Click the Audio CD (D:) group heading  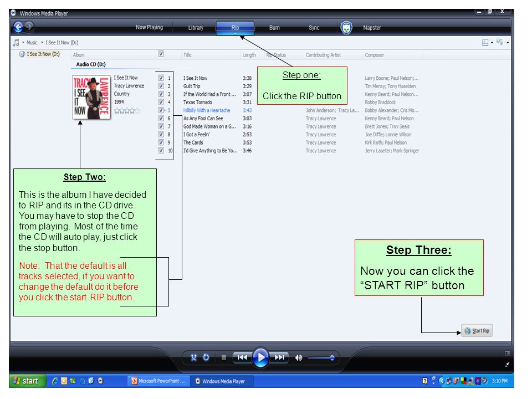tap(90, 64)
